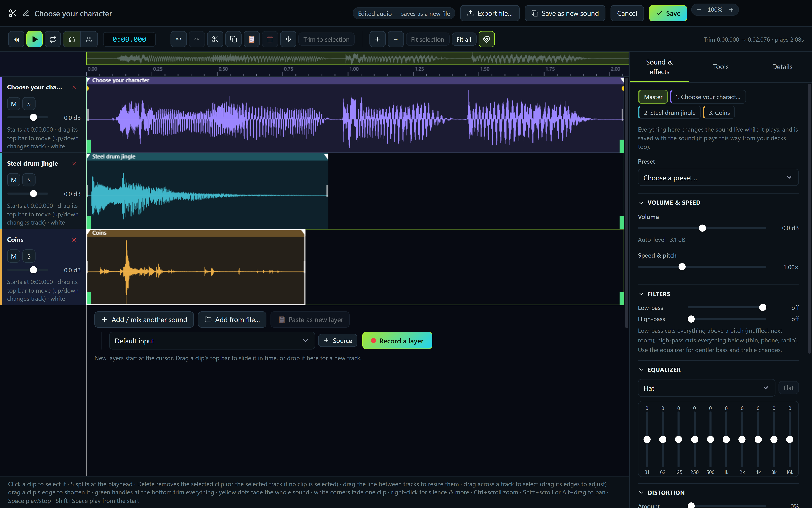Toggle headphones preview monitoring
The height and width of the screenshot is (508, 812).
pyautogui.click(x=72, y=39)
